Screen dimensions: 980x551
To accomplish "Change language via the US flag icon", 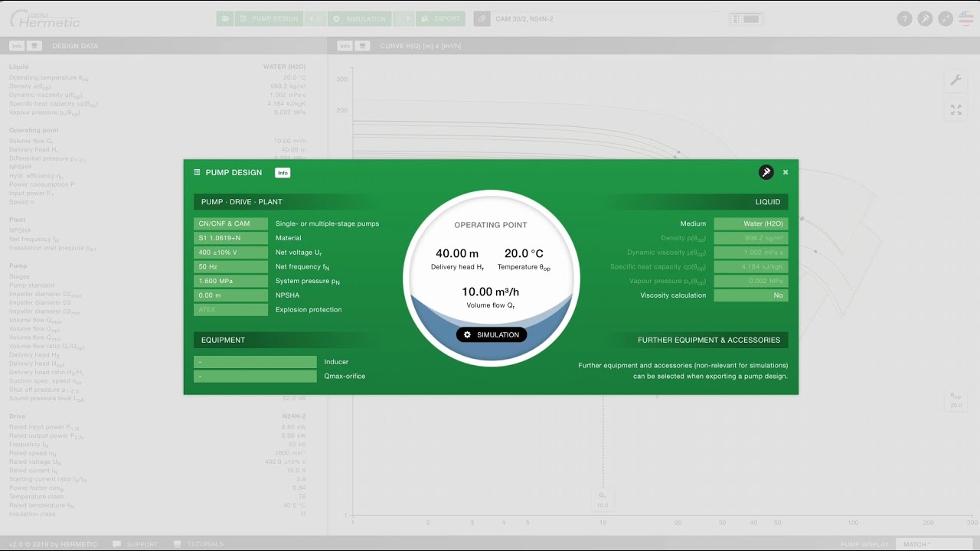I will coord(967,19).
